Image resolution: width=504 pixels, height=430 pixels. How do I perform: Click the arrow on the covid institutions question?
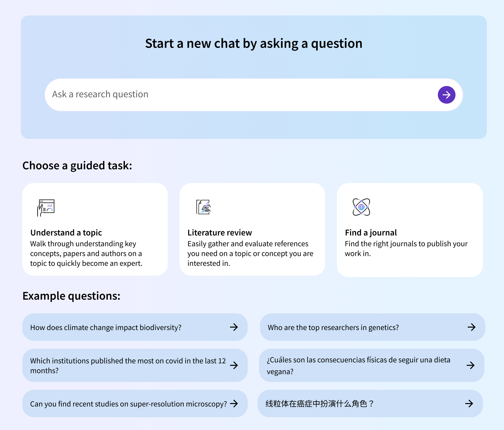[x=234, y=365]
